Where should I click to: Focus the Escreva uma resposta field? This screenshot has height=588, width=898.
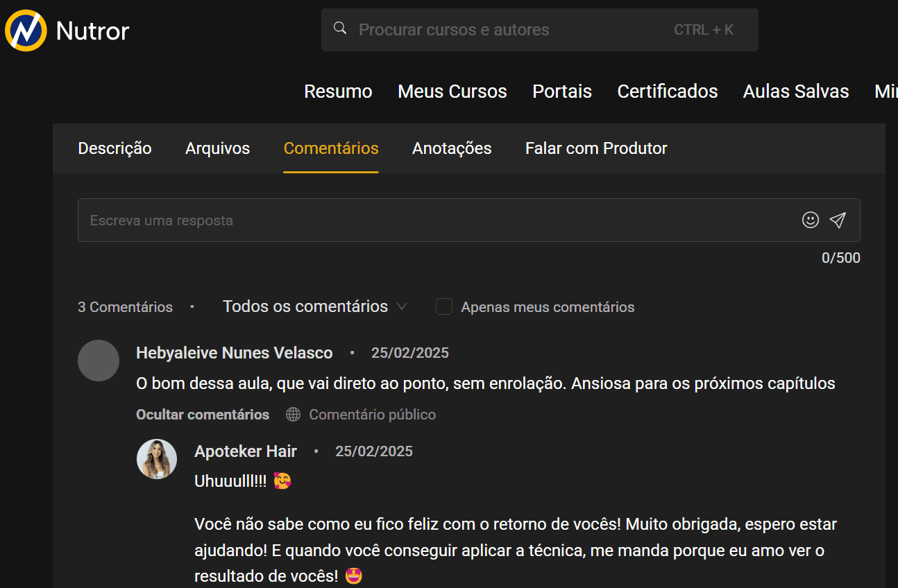pyautogui.click(x=437, y=220)
